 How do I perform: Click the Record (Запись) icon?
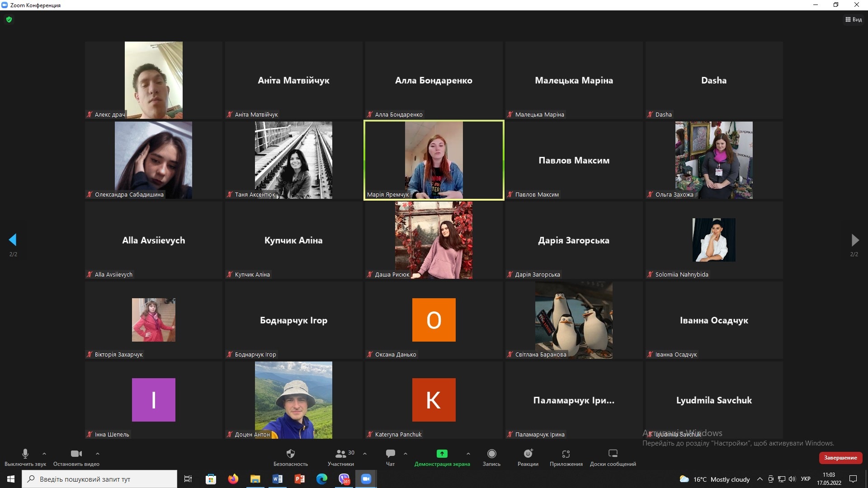[x=491, y=454]
